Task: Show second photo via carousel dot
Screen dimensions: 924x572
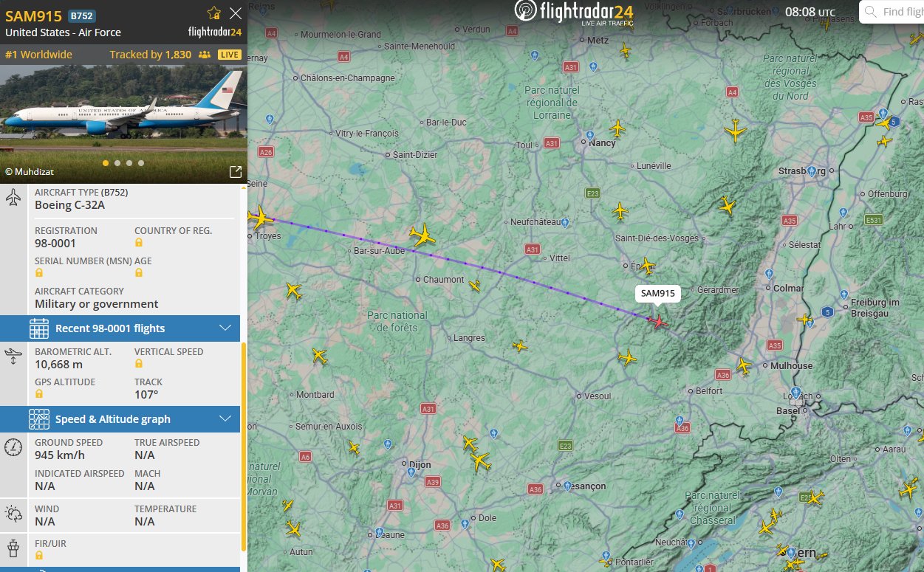Action: 117,163
